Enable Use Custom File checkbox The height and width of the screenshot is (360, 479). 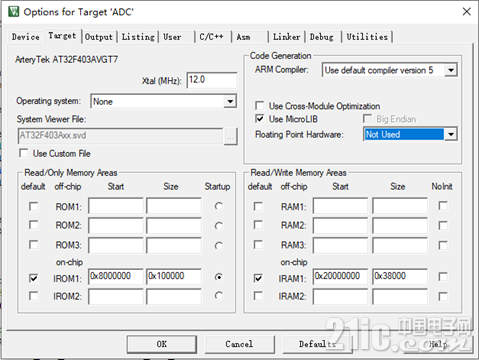click(x=24, y=153)
